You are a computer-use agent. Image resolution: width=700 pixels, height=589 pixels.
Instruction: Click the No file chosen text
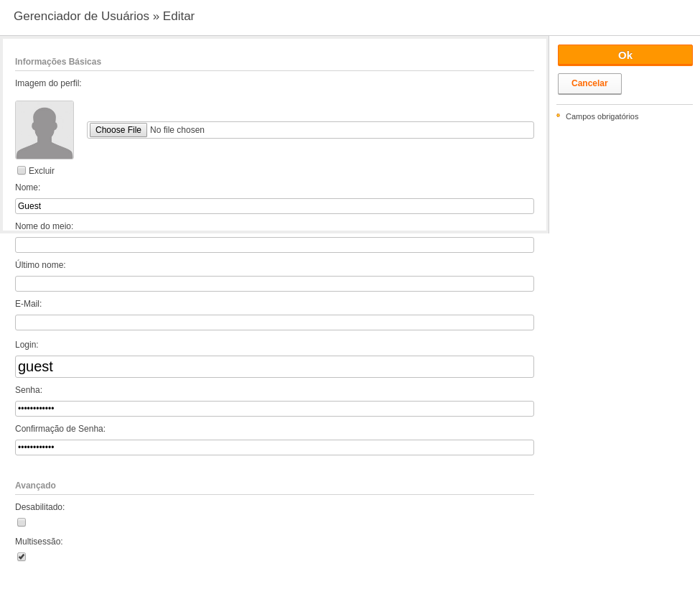pos(177,130)
